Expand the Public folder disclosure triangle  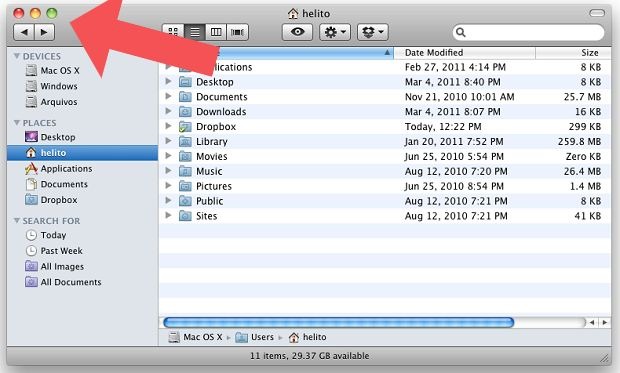point(168,201)
